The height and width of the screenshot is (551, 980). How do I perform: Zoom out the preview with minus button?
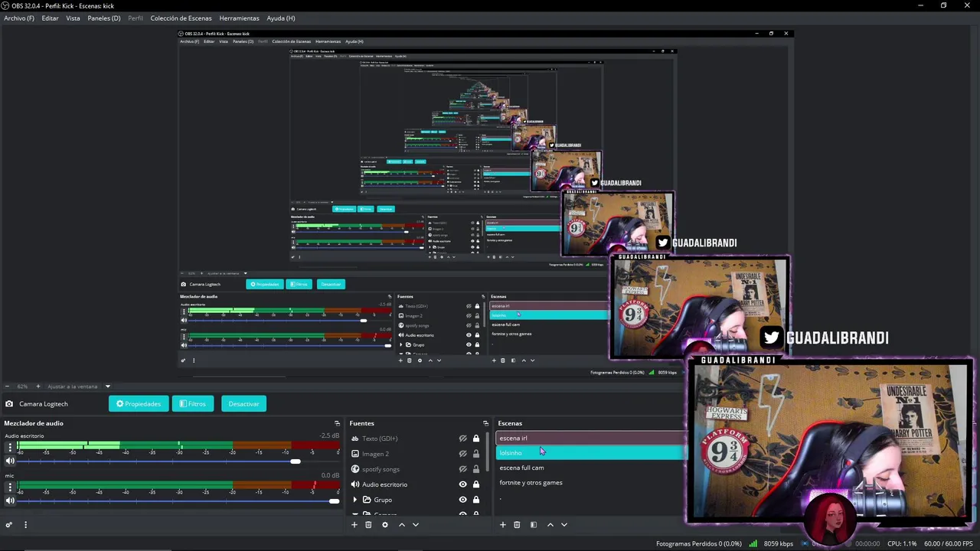click(x=7, y=386)
